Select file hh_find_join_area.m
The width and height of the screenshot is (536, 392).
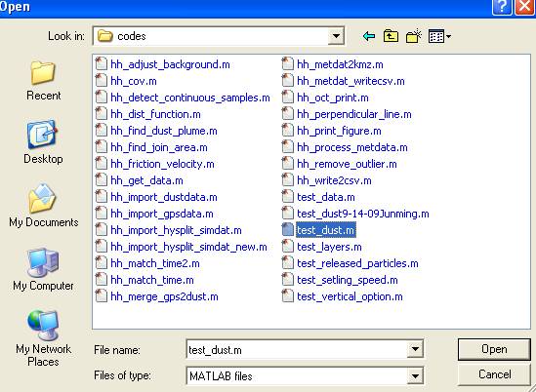159,147
